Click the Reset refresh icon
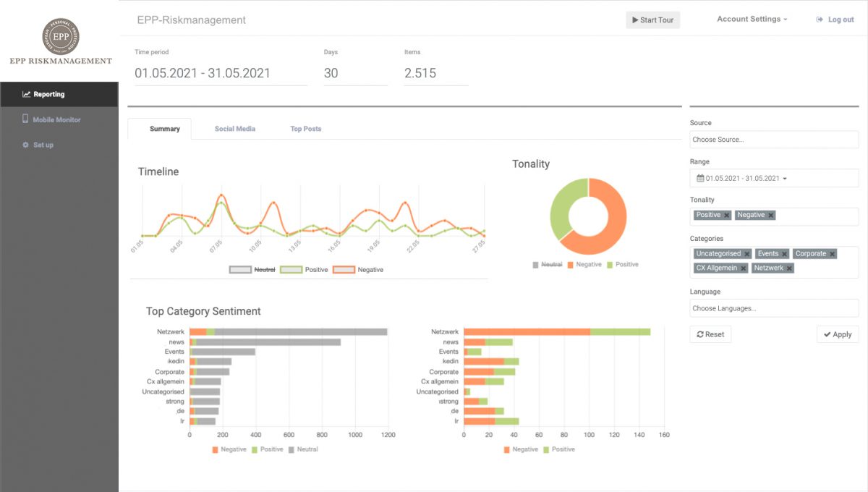This screenshot has height=492, width=868. pos(700,334)
